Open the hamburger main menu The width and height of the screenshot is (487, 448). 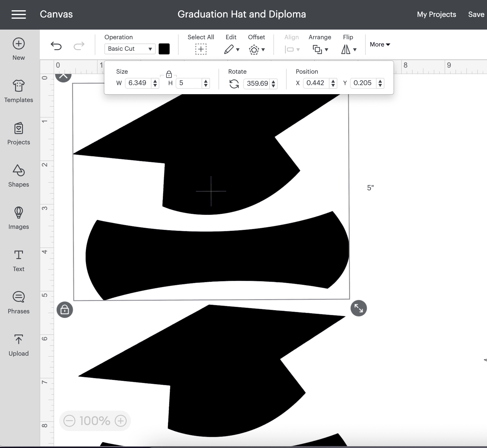tap(19, 14)
